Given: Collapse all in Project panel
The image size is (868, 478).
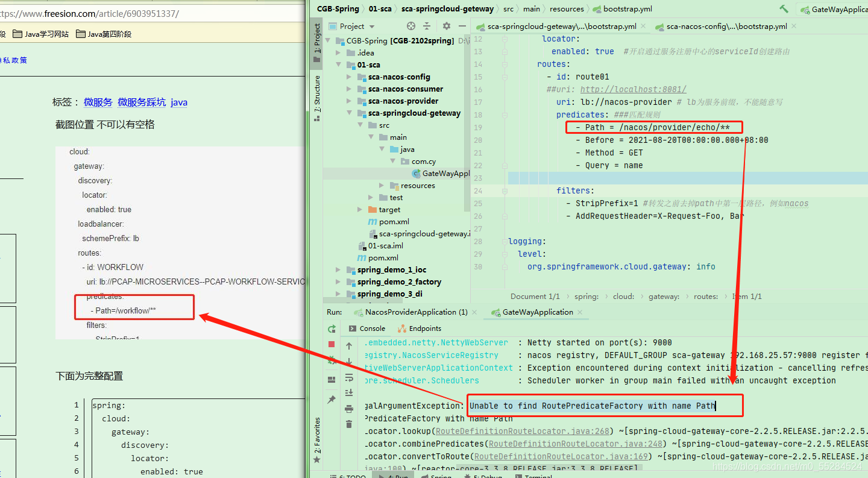Looking at the screenshot, I should [x=427, y=26].
